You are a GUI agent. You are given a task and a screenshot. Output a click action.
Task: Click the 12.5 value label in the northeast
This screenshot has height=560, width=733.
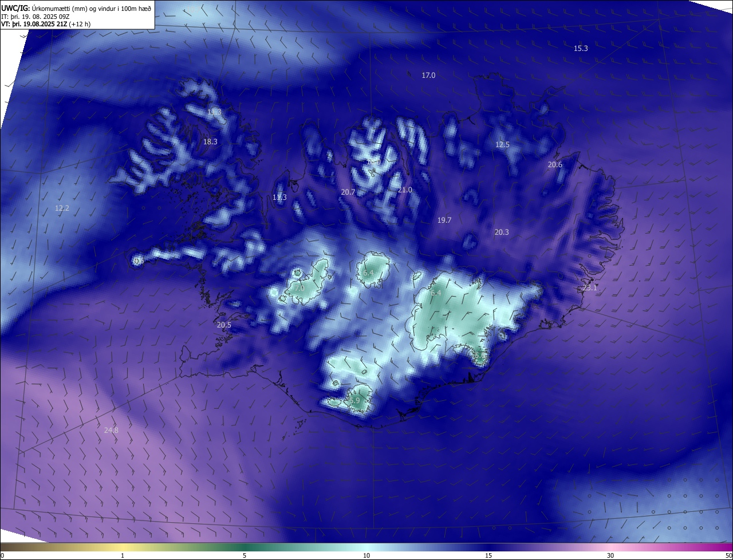[502, 145]
